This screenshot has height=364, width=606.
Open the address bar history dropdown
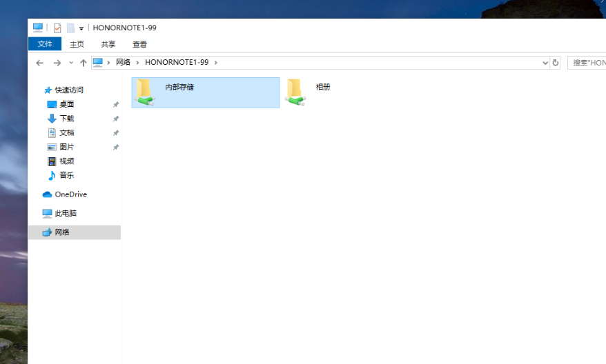click(x=545, y=63)
